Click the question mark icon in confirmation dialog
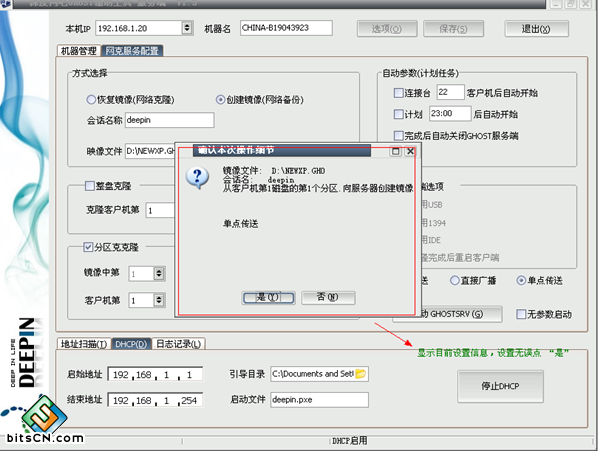Viewport: 598px width, 451px height. click(197, 178)
